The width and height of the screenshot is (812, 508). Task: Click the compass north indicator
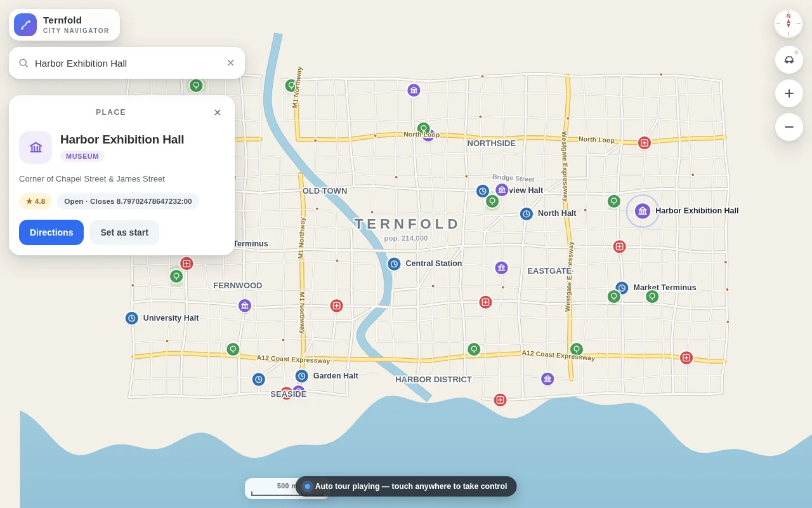point(789,23)
